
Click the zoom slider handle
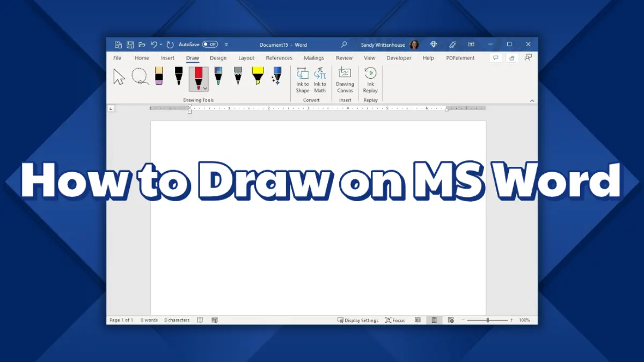click(488, 320)
